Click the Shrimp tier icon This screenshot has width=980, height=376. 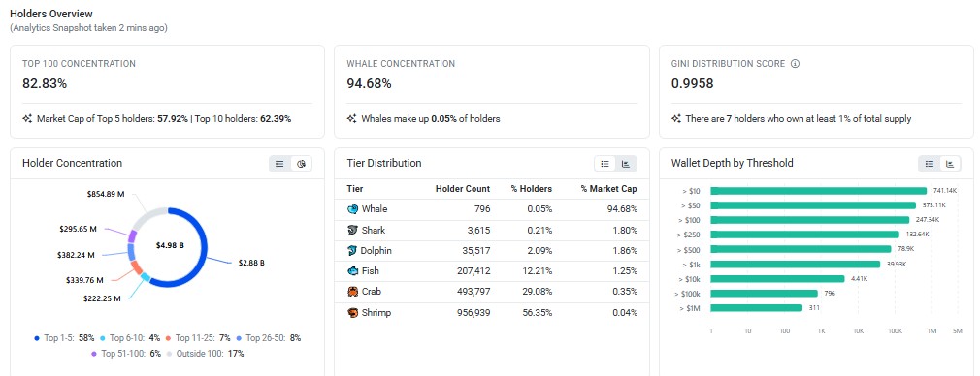(x=352, y=312)
